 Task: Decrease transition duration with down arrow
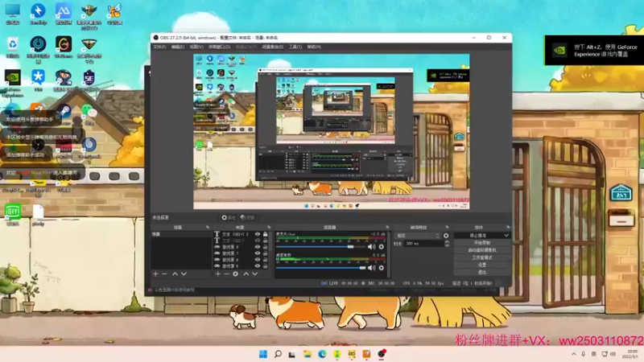pos(447,245)
